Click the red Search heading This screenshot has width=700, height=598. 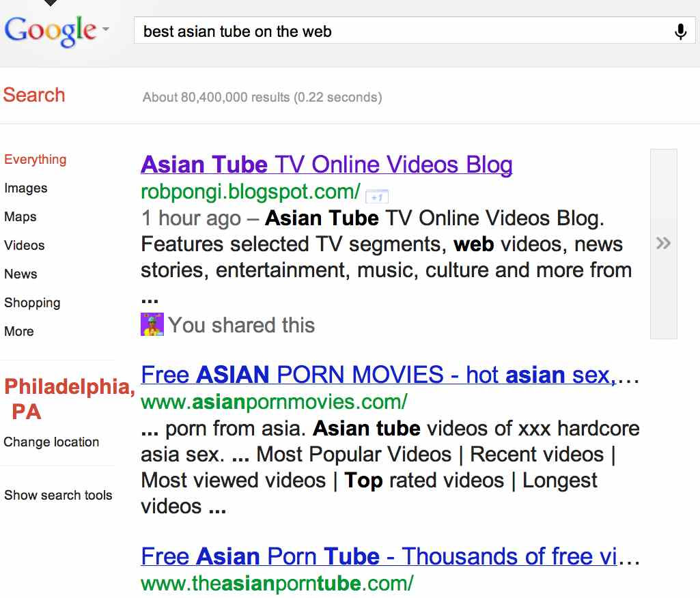(x=34, y=95)
